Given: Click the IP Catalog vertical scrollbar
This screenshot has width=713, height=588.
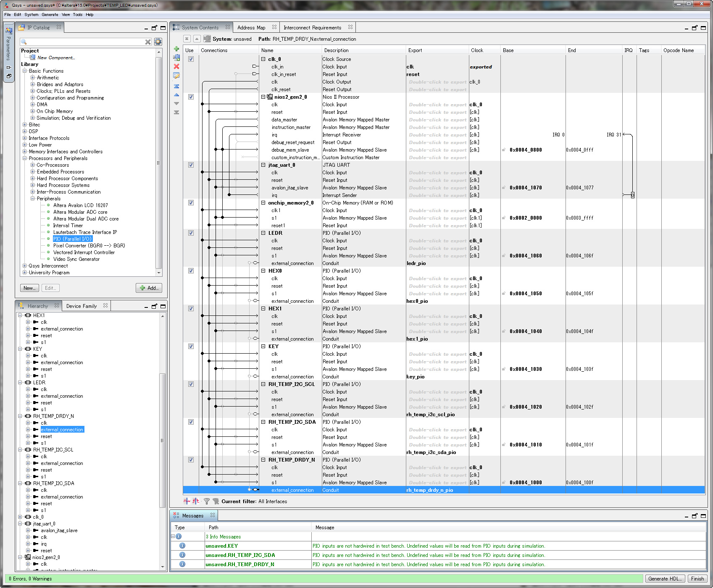Looking at the screenshot, I should tap(159, 163).
